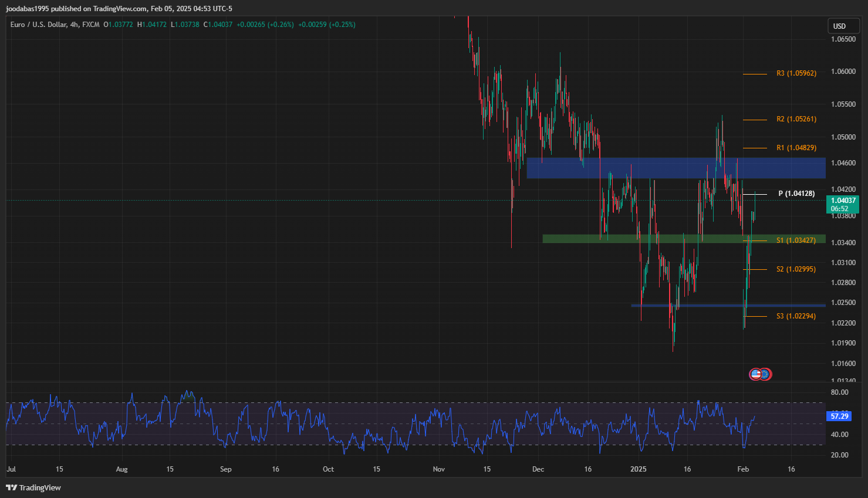Viewport: 868px width, 498px height.
Task: Select the R3 (1.05962) pivot label
Action: tap(796, 73)
